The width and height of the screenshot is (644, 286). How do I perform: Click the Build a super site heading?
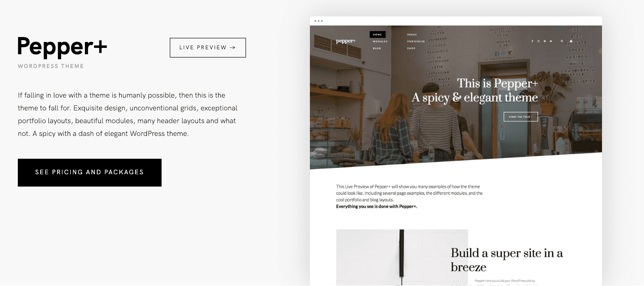[507, 260]
